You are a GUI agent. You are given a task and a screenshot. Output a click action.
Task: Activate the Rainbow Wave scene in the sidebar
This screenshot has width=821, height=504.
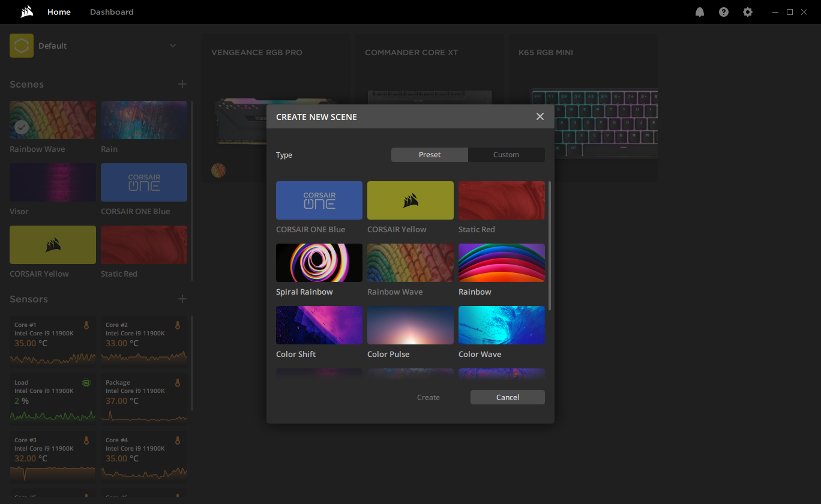[x=53, y=120]
